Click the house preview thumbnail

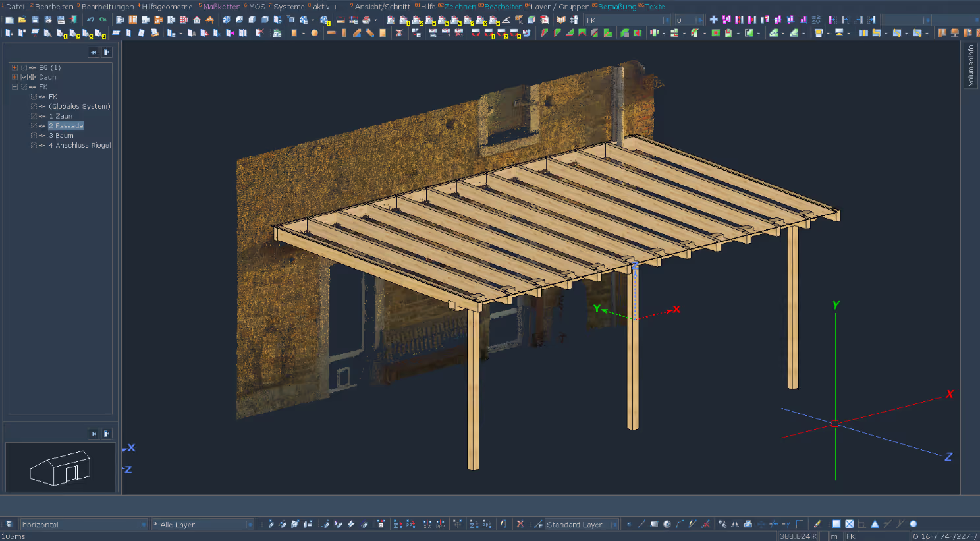pos(60,467)
